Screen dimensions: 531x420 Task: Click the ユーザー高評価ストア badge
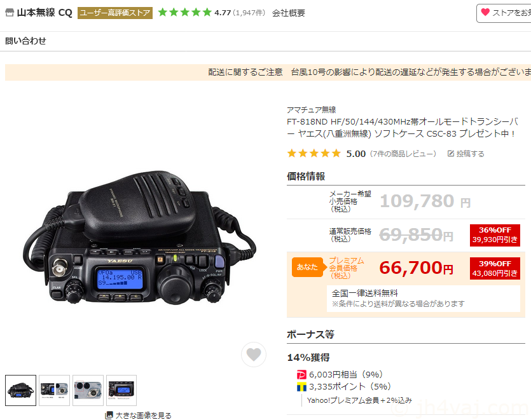115,13
